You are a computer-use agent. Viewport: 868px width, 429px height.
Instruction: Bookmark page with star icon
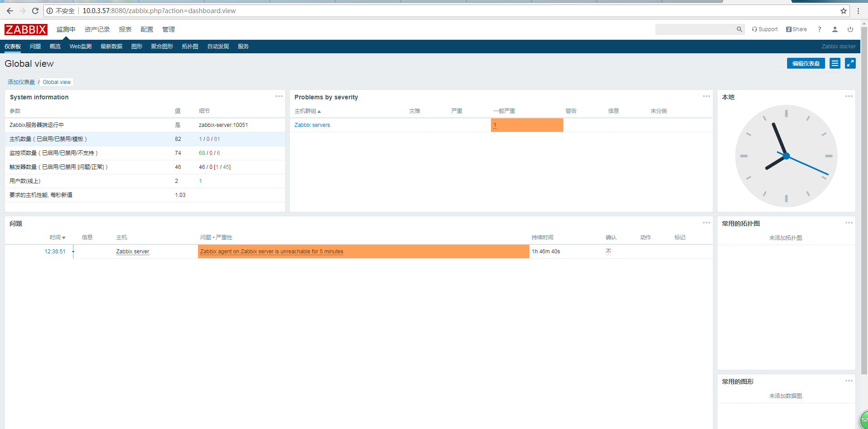coord(844,11)
